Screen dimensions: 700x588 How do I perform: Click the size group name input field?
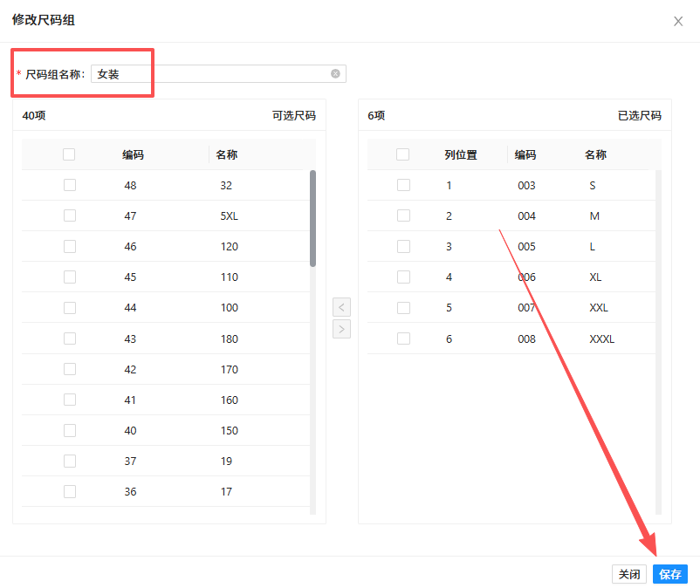click(x=209, y=74)
